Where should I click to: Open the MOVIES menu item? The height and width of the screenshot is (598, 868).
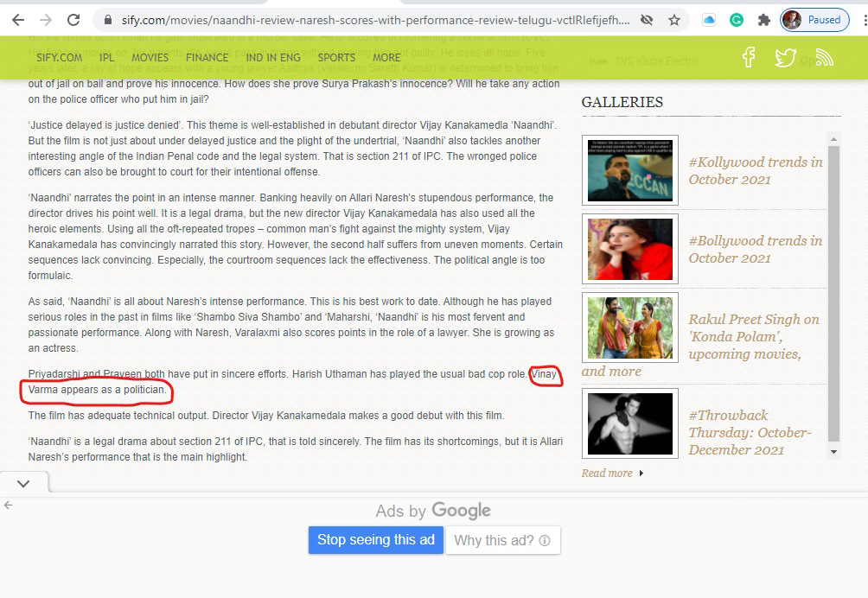[x=150, y=58]
